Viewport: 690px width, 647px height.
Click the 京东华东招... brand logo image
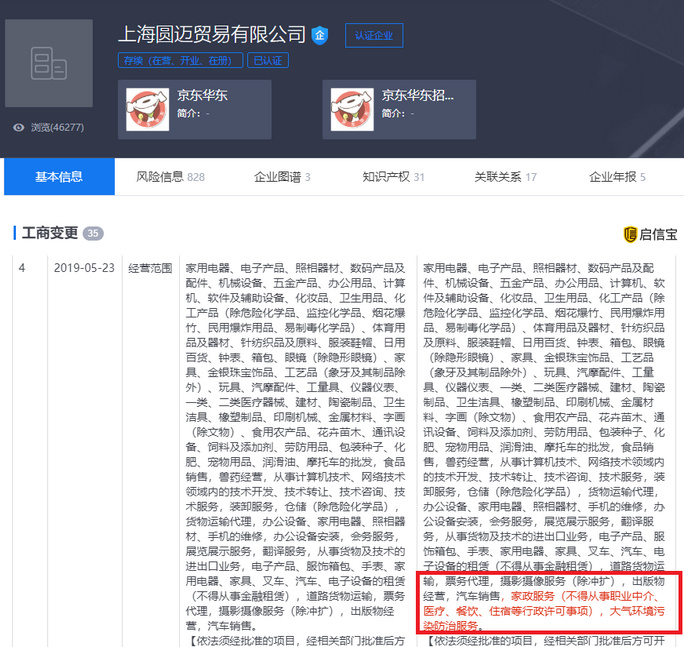(353, 109)
